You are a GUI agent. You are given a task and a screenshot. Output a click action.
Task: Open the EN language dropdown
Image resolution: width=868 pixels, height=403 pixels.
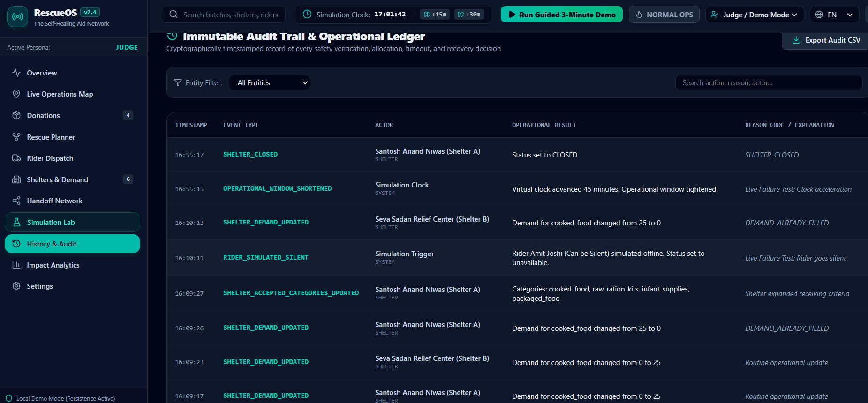[x=834, y=15]
